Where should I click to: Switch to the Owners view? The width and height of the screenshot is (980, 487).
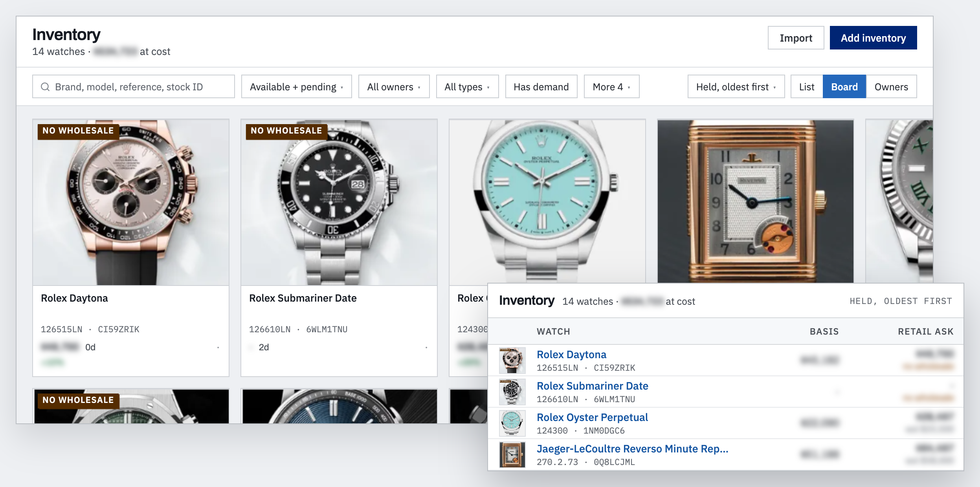(891, 87)
